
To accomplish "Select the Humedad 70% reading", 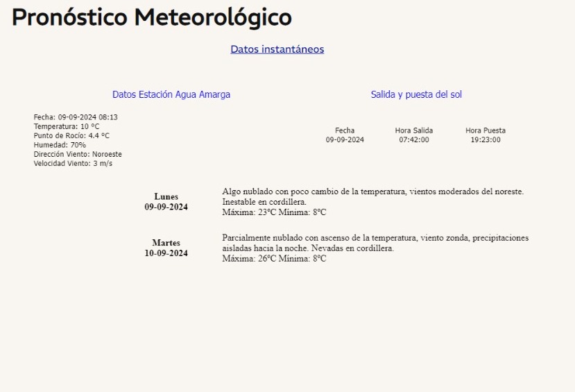I will [x=60, y=145].
